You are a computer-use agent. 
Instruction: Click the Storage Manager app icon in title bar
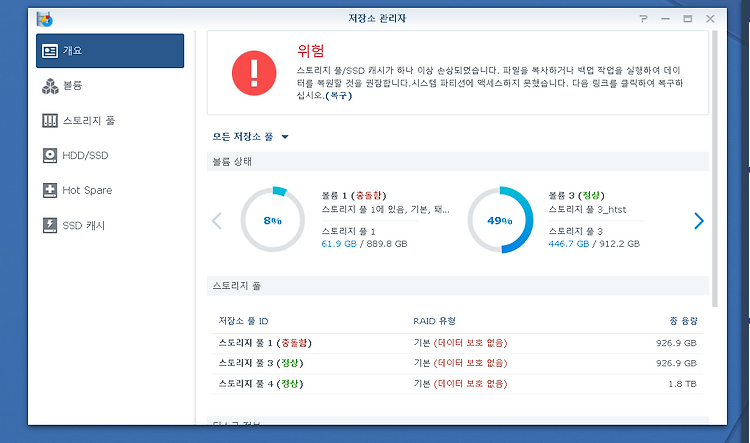[44, 19]
